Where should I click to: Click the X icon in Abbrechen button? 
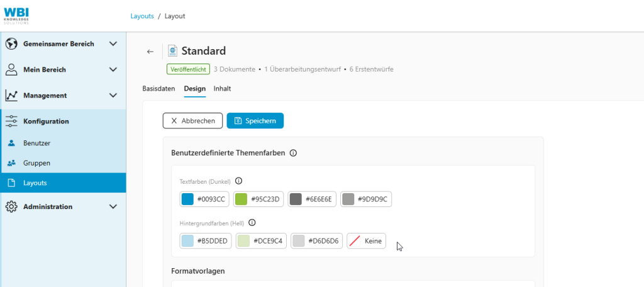pos(174,121)
